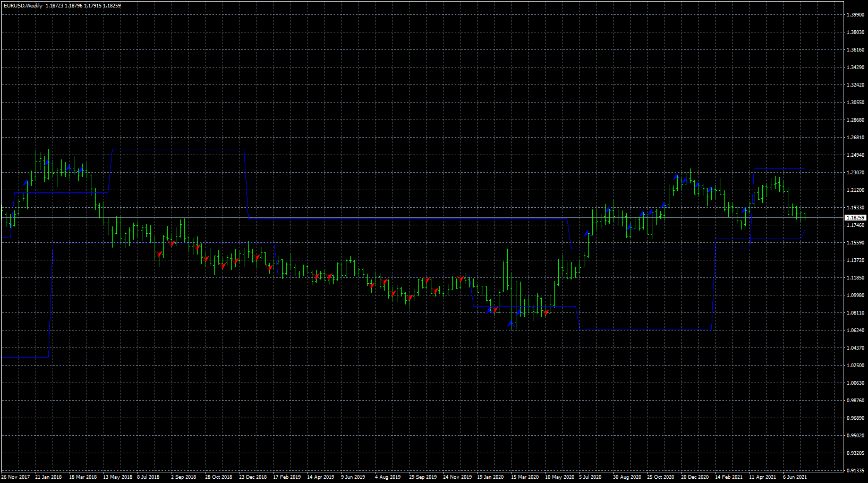
Task: Select the 1.21200 price level label
Action: pyautogui.click(x=855, y=190)
